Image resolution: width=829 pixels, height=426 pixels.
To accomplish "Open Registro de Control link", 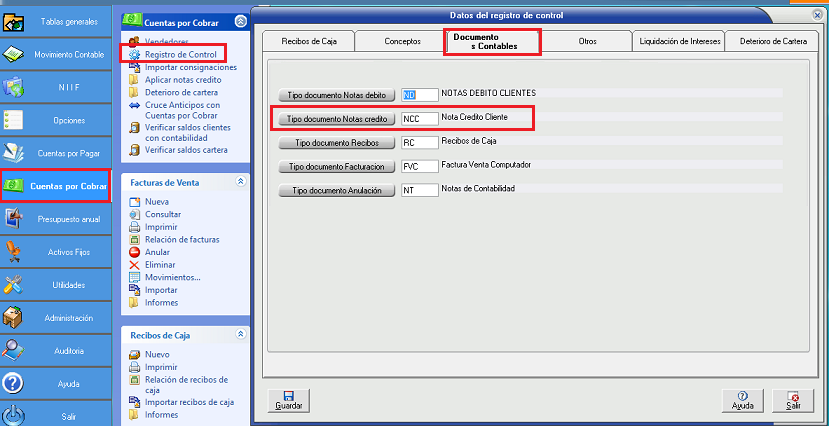I will pos(180,54).
